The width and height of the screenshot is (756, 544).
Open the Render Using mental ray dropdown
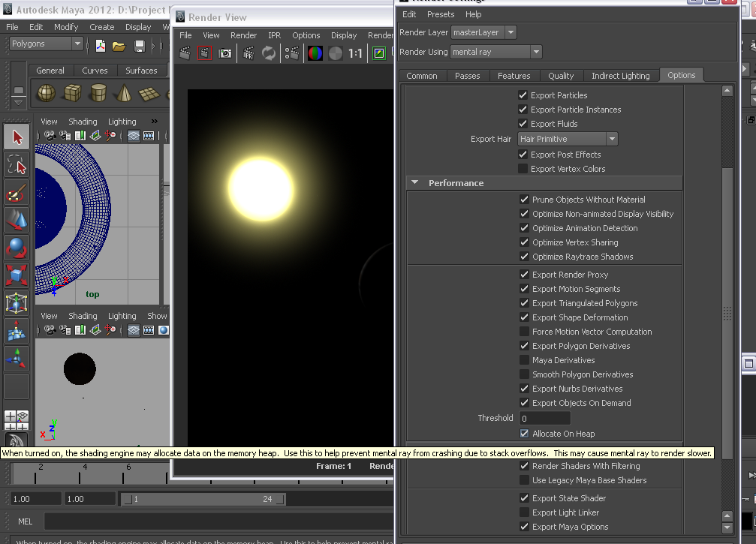click(x=496, y=52)
